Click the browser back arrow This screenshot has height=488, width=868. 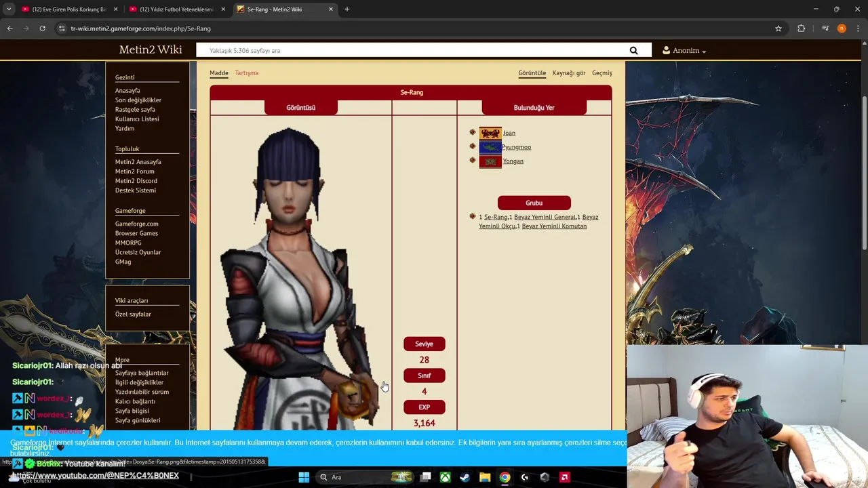[9, 28]
